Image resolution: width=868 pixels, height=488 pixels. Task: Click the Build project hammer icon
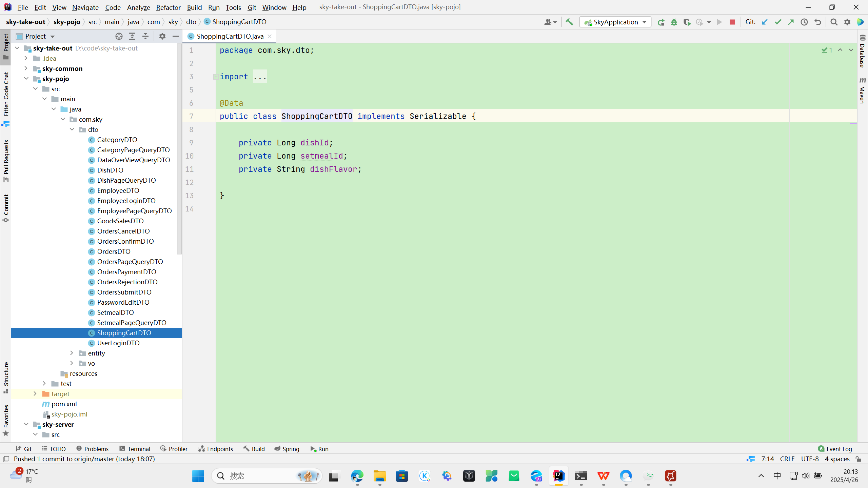coord(569,22)
